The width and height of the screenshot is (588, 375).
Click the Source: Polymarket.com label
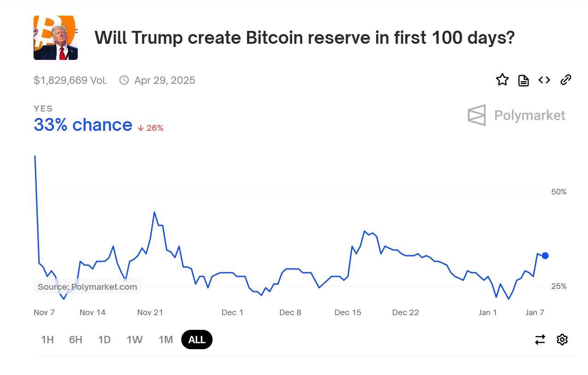point(87,287)
